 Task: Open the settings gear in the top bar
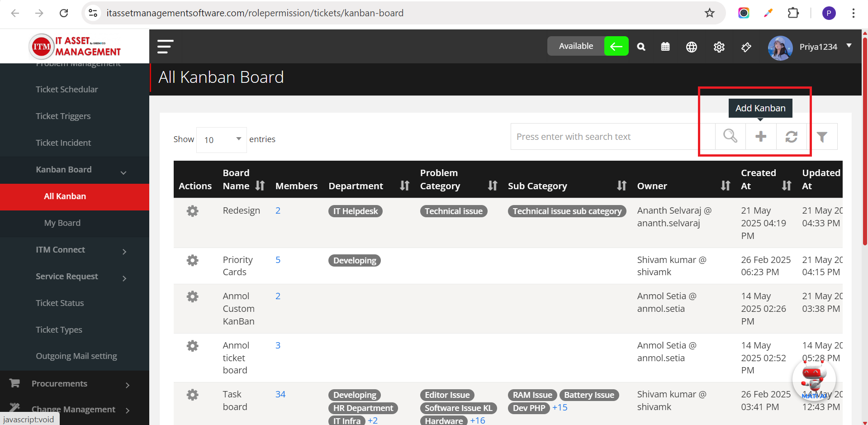click(x=719, y=47)
